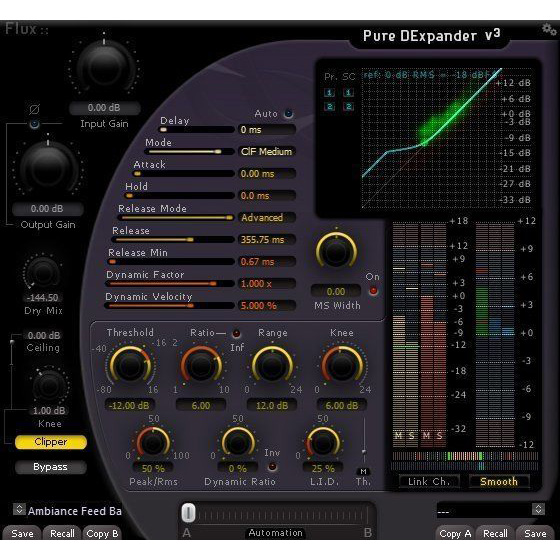The height and width of the screenshot is (560, 560).
Task: Click the Clipper Knee knob
Action: pos(49,386)
